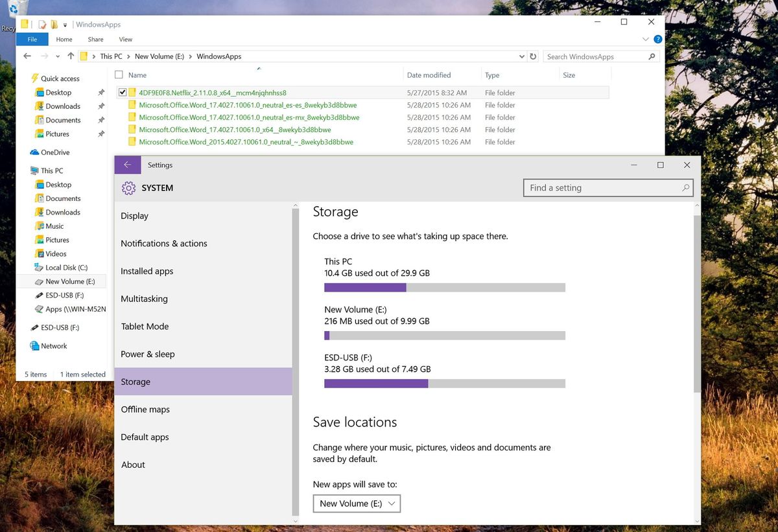This screenshot has width=778, height=532.
Task: Open File Explorer ribbon Properties icon
Action: point(42,24)
